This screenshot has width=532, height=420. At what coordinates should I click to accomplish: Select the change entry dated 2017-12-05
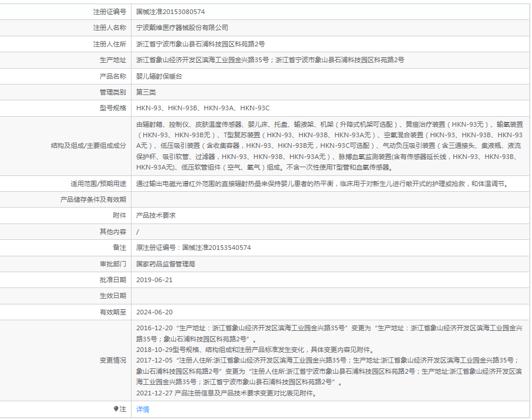[329, 371]
